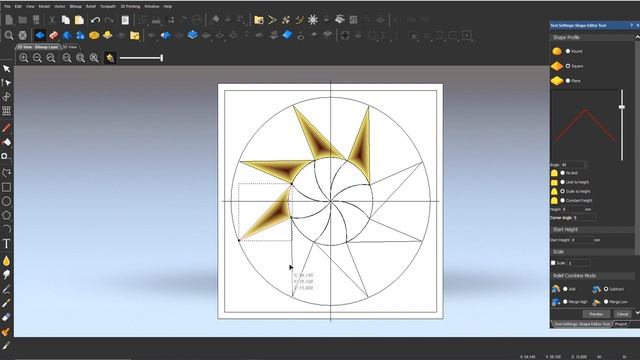The width and height of the screenshot is (640, 360).
Task: Select the polygon drawing tool
Action: coord(7,215)
